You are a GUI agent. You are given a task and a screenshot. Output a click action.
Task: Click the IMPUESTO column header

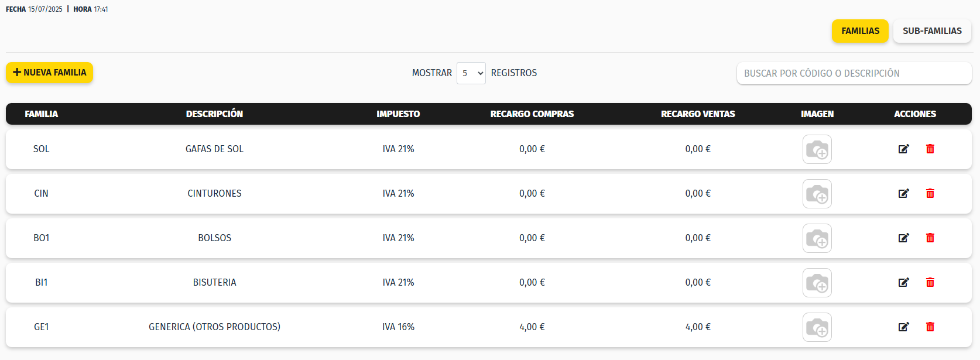click(x=398, y=114)
